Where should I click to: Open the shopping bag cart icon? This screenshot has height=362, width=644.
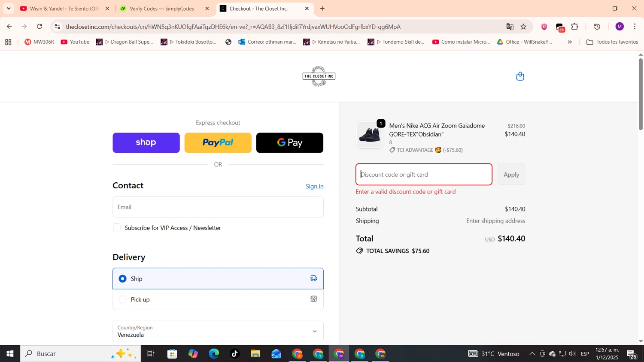[x=520, y=76]
